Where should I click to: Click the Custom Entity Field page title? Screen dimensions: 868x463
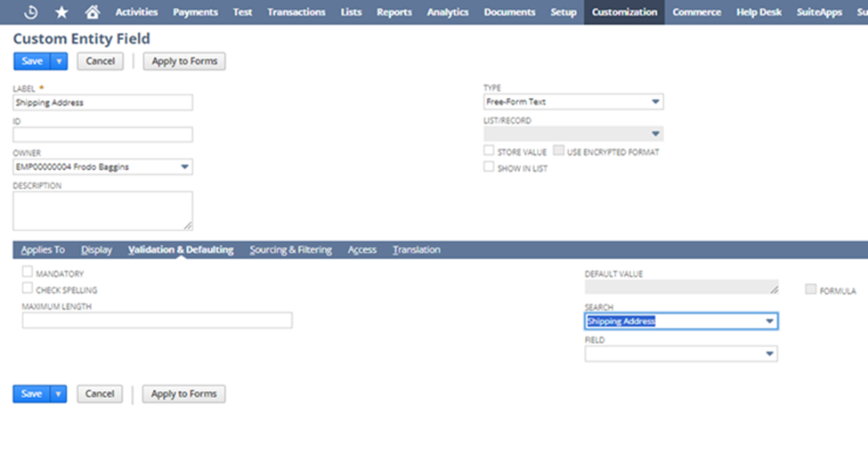pyautogui.click(x=81, y=39)
